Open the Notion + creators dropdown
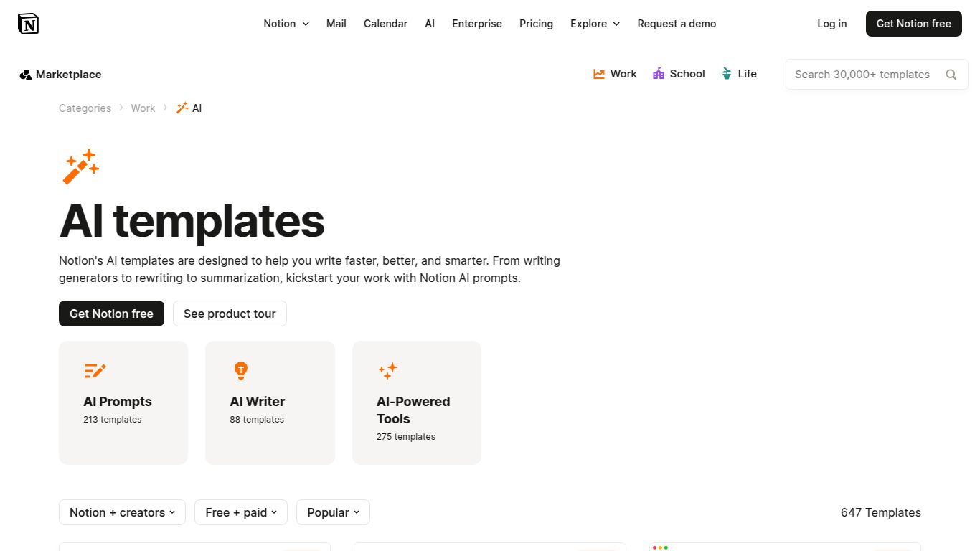980x551 pixels. click(122, 512)
